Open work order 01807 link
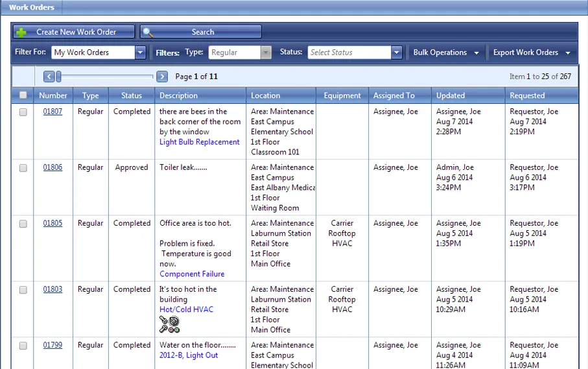 coord(53,112)
